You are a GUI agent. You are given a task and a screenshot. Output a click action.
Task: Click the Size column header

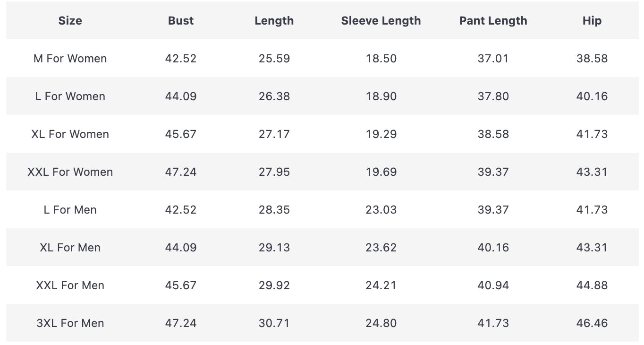click(x=70, y=21)
